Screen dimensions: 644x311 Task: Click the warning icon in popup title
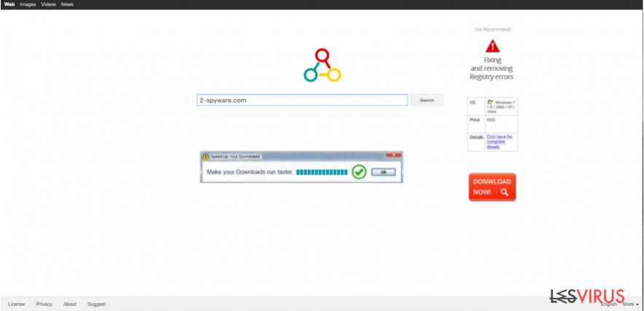pos(206,156)
